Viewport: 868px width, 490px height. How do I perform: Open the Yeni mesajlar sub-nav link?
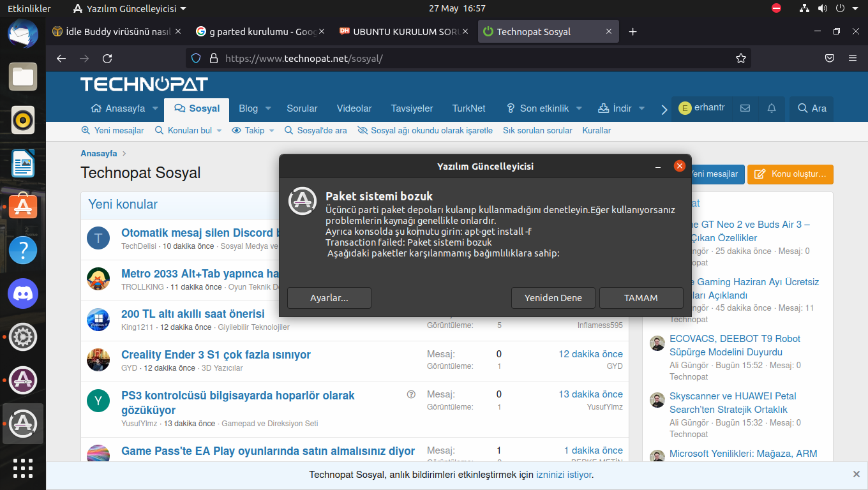(112, 130)
